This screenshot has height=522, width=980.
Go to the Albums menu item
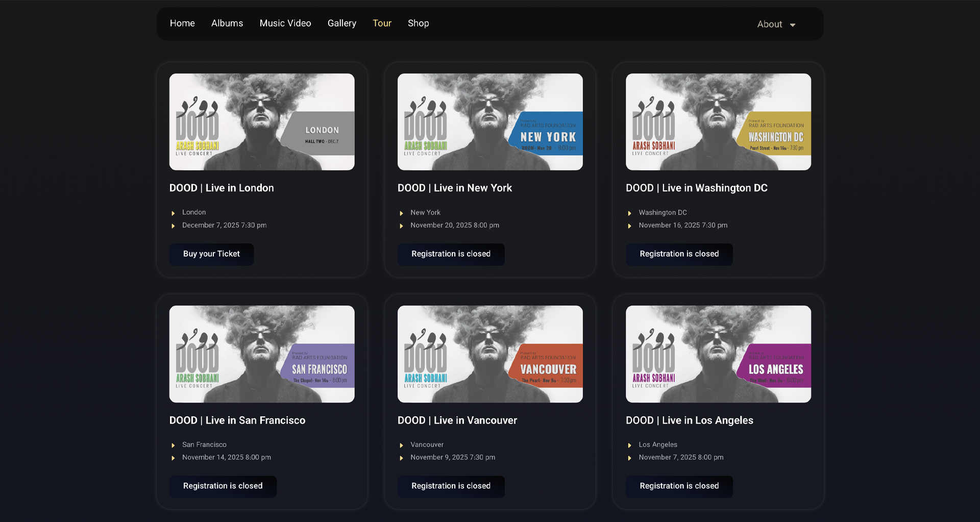[x=227, y=23]
